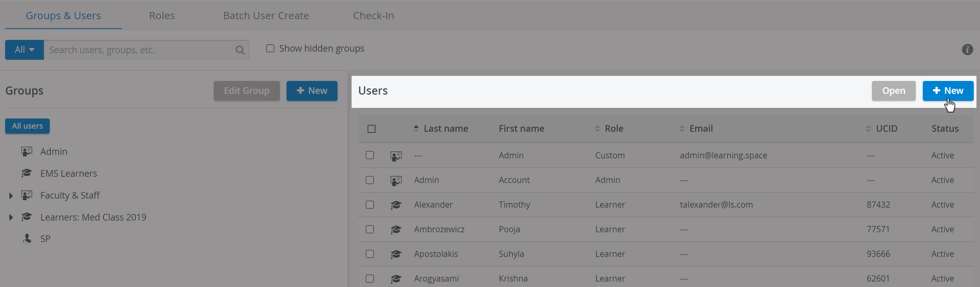980x287 pixels.
Task: Click the SP group person icon
Action: pyautogui.click(x=27, y=239)
